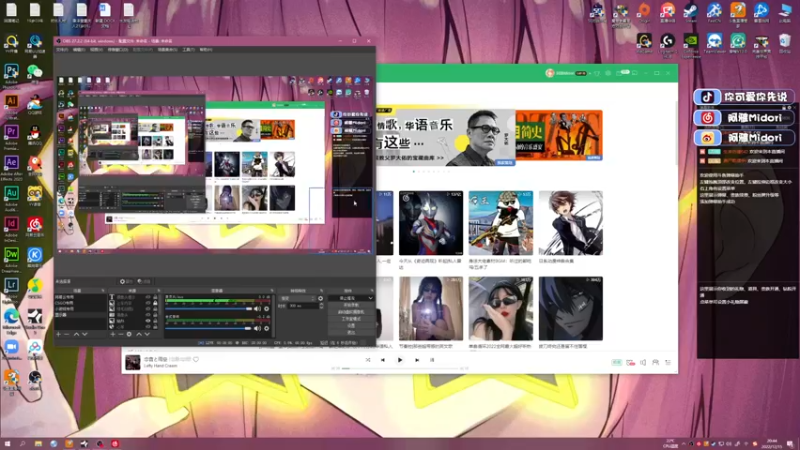Move the selected source down in OBS
Viewport: 800px width, 450px height.
pyautogui.click(x=147, y=334)
